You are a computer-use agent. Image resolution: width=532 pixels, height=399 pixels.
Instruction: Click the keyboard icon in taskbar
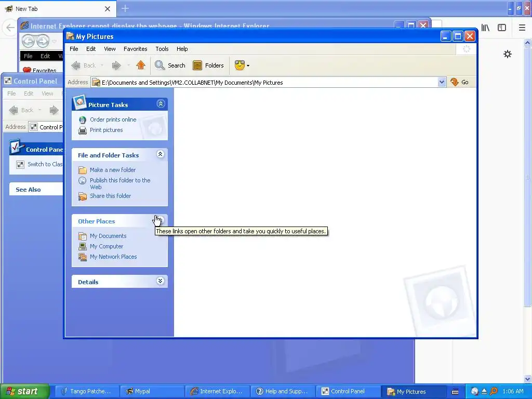455,392
